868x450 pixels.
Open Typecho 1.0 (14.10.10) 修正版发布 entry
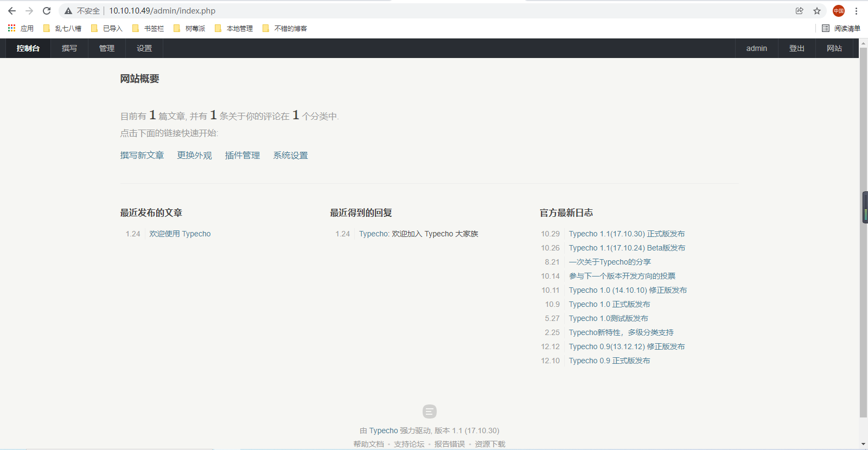628,291
